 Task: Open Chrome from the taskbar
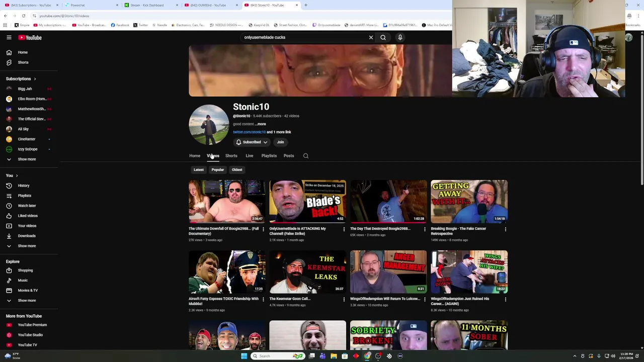pyautogui.click(x=367, y=356)
